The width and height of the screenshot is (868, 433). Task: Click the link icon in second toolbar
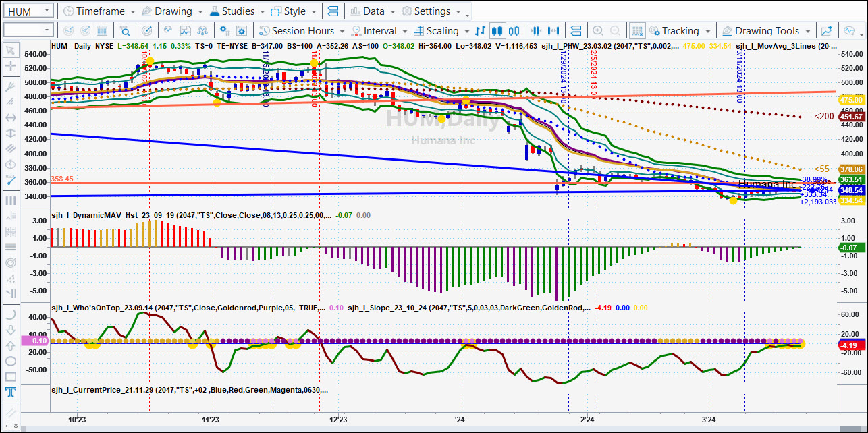point(576,31)
